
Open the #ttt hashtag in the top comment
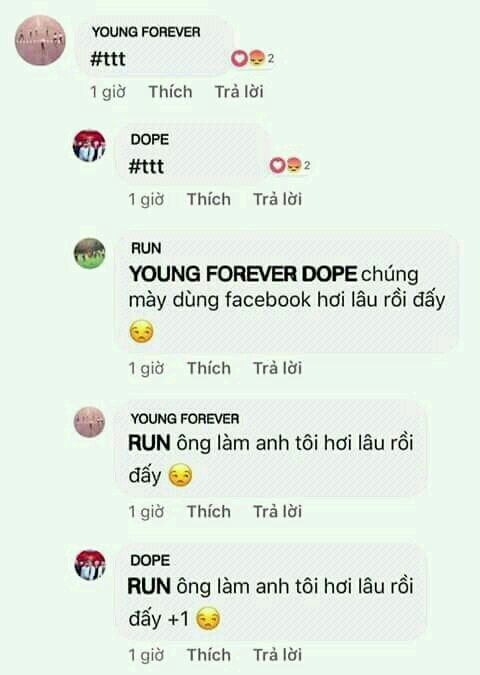tap(108, 59)
